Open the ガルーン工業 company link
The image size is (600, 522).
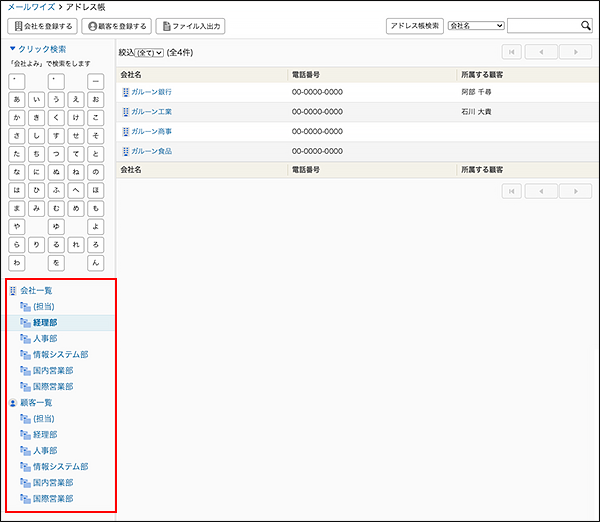point(151,112)
